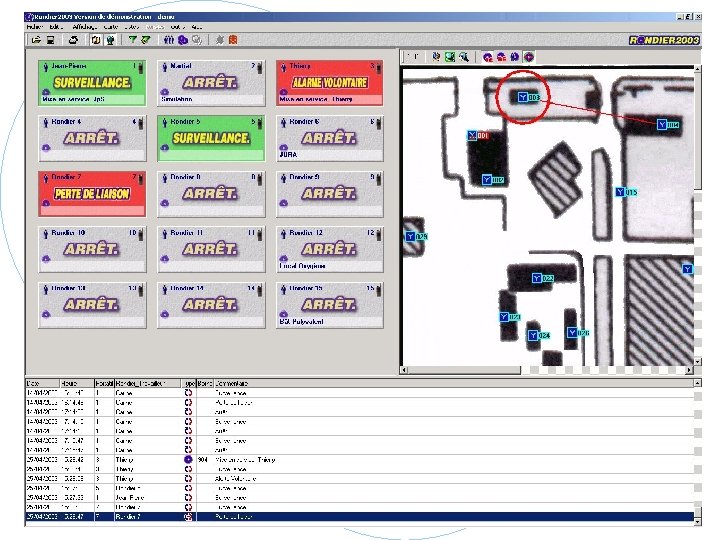Click the map's horizontal scrollbar left arrow
Viewport: 720px width, 540px height.
point(404,370)
